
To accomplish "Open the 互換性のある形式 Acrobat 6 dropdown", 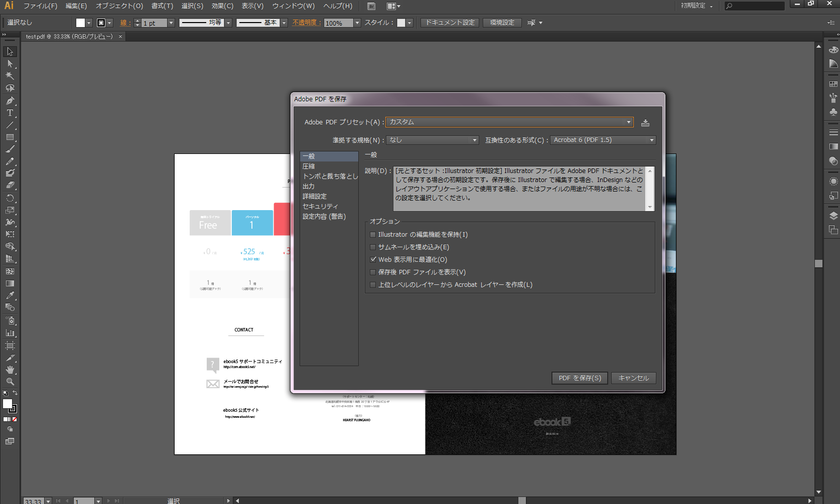I will pyautogui.click(x=603, y=140).
